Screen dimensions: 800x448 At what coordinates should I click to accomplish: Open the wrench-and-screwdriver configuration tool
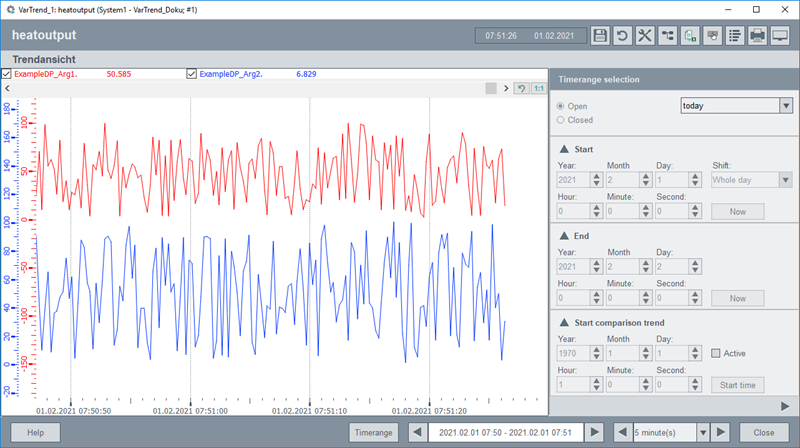coord(645,36)
